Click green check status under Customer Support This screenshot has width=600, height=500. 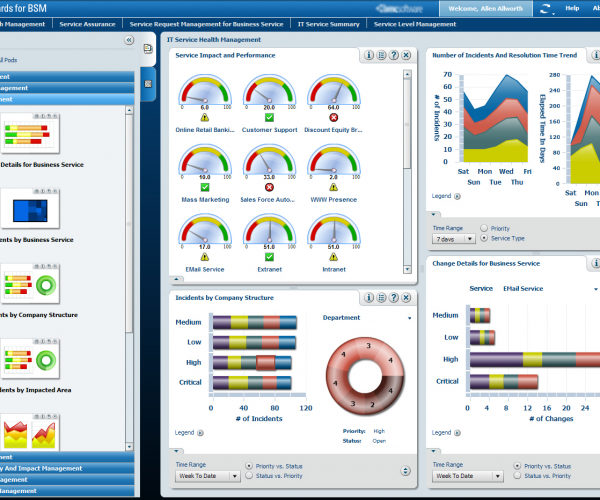(269, 117)
